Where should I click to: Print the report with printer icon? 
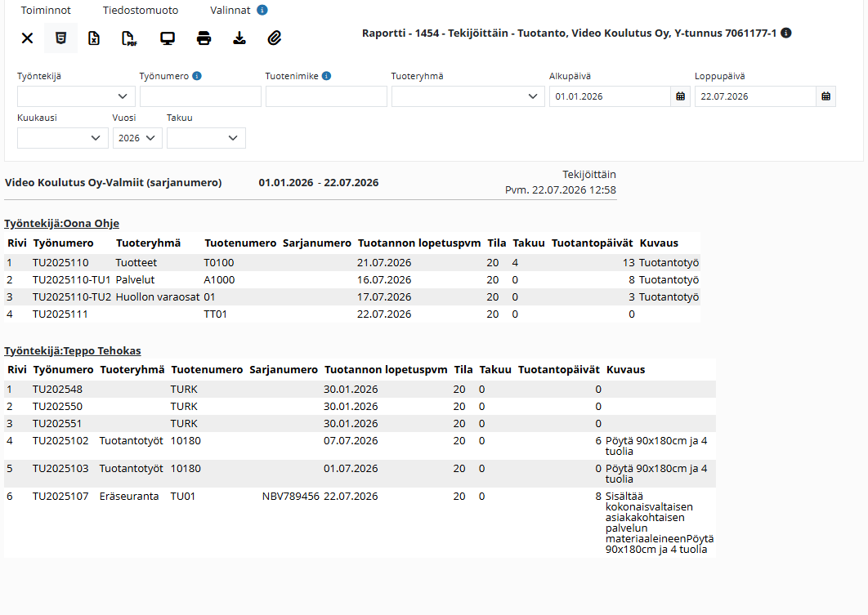(204, 38)
